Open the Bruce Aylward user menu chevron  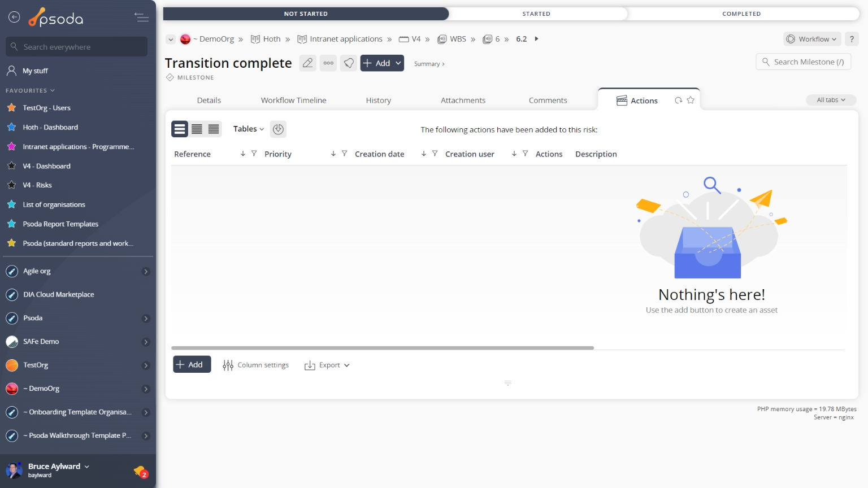point(87,467)
